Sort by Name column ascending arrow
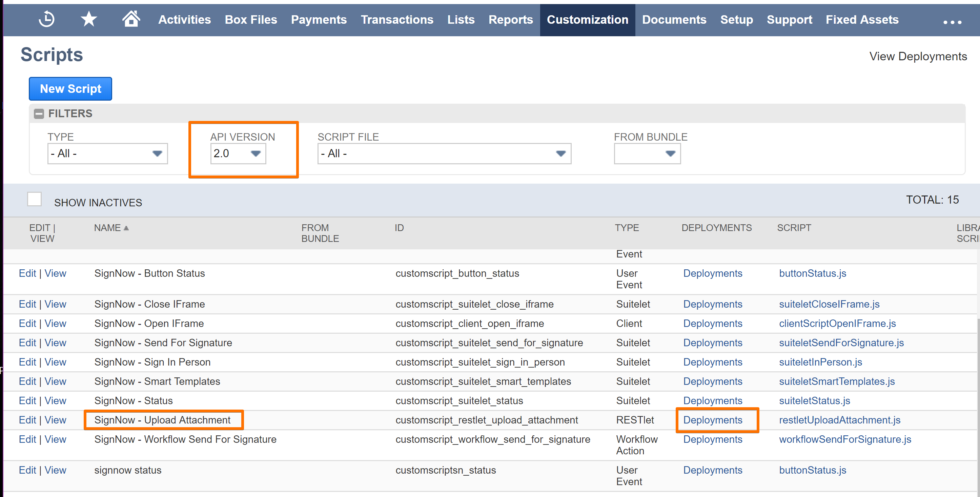The image size is (980, 497). pyautogui.click(x=126, y=228)
